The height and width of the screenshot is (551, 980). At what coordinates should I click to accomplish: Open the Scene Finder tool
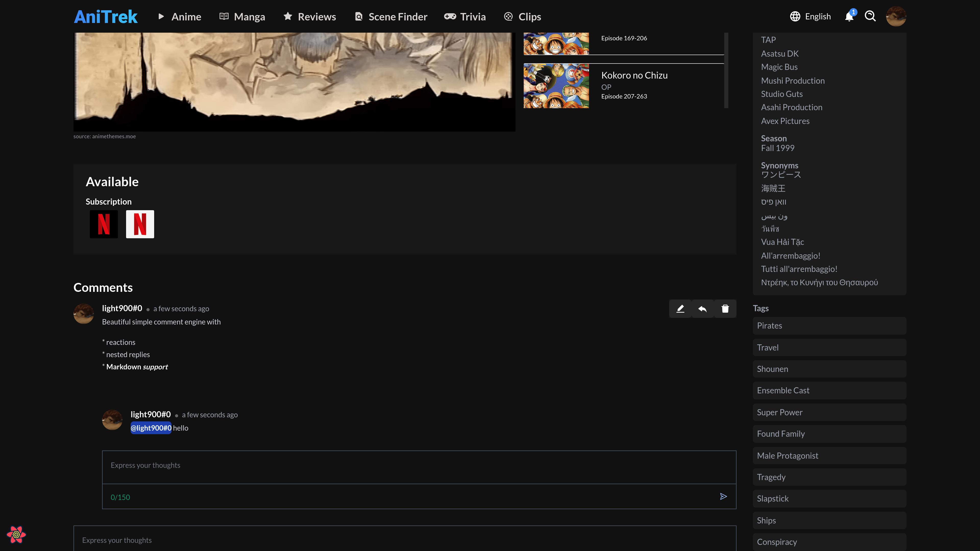(390, 16)
